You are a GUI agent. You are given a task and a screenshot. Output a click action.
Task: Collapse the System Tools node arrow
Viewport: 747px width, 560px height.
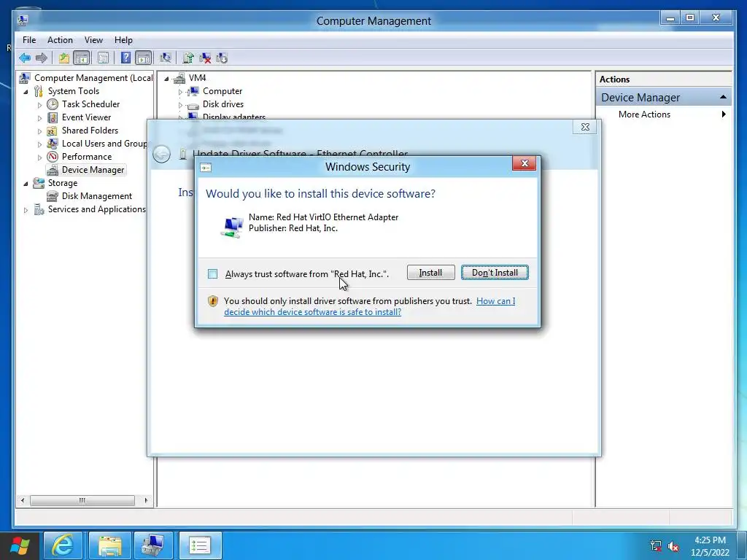coord(26,91)
